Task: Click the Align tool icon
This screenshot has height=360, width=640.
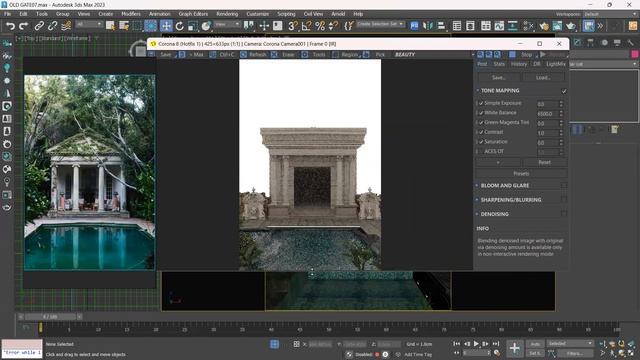Action: pos(441,26)
